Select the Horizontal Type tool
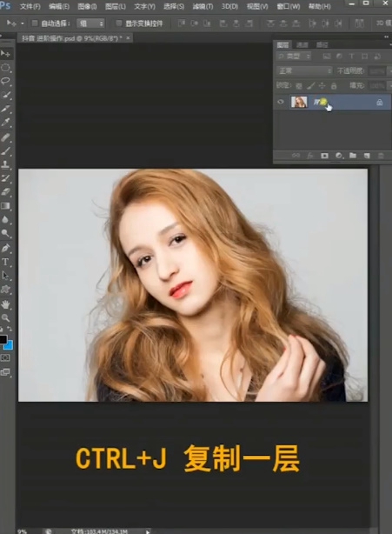 tap(6, 262)
